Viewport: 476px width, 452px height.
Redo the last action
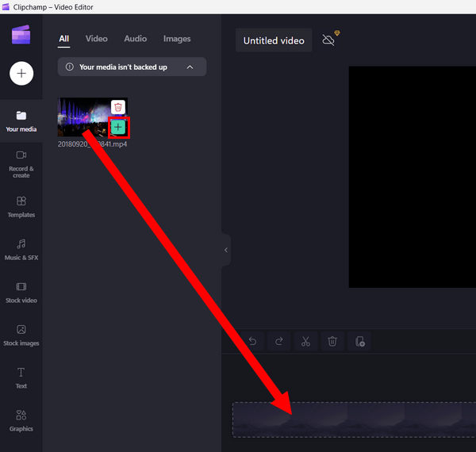(279, 341)
